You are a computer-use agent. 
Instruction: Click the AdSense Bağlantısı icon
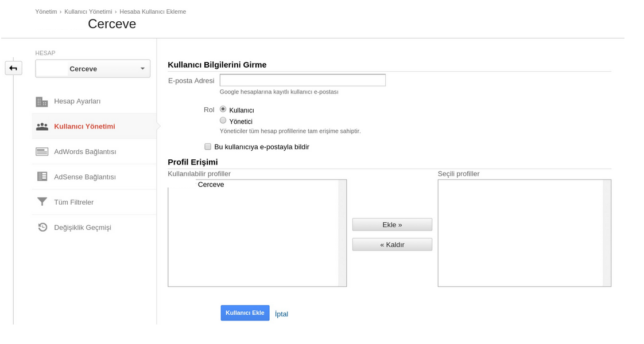coord(42,177)
